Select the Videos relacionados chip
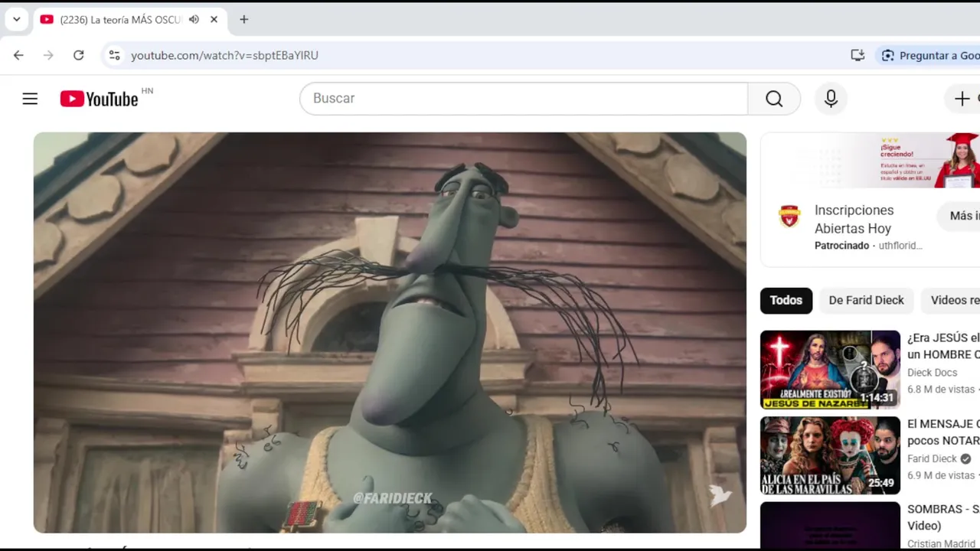The width and height of the screenshot is (980, 551). 950,300
